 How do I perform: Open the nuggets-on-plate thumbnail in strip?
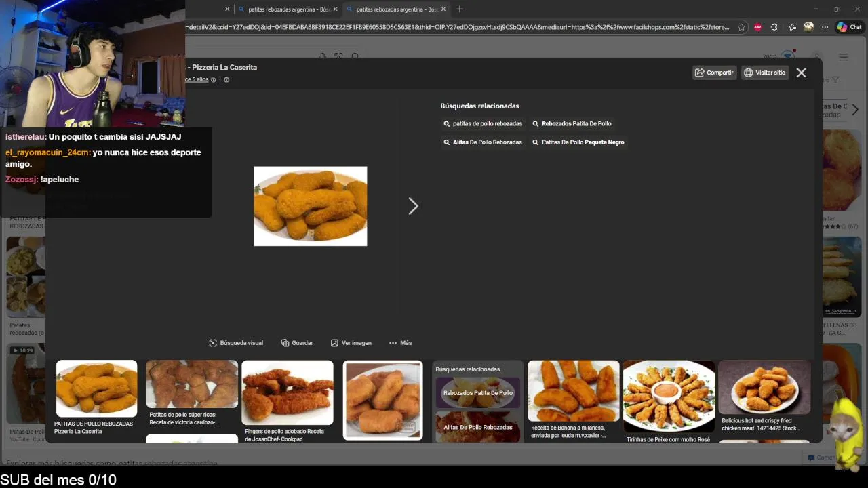tap(383, 400)
